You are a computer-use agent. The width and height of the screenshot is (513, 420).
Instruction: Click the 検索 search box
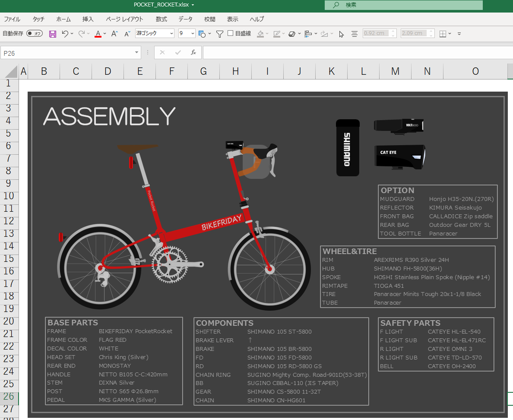(x=403, y=5)
